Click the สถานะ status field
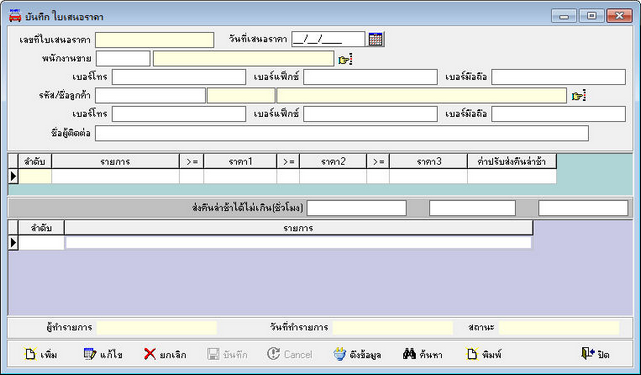 click(x=559, y=328)
